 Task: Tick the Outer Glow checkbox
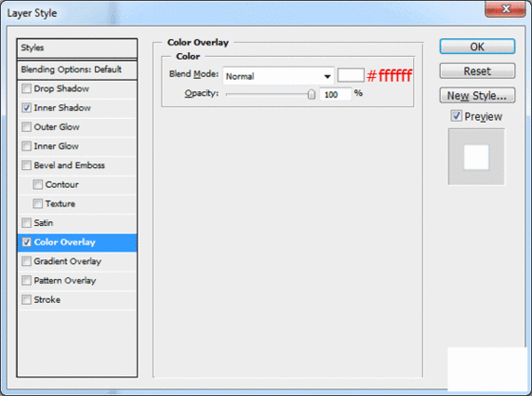[x=27, y=127]
